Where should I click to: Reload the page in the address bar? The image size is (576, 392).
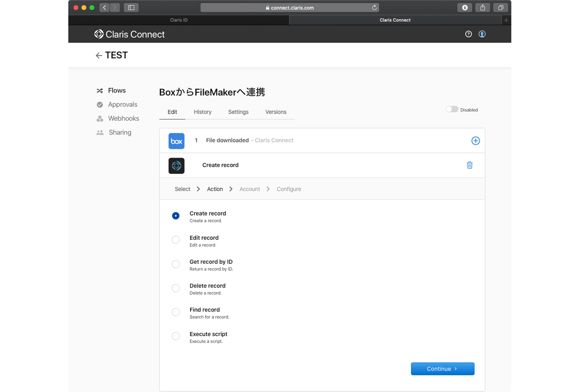tap(374, 8)
